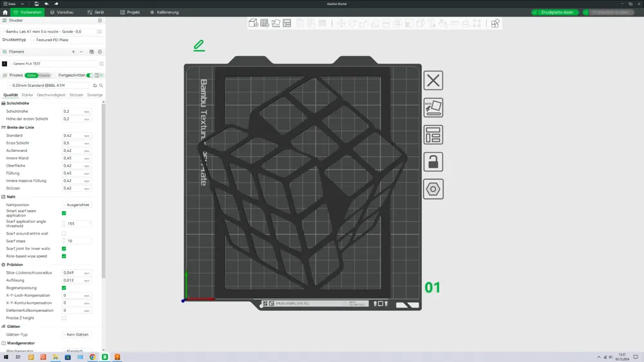Viewport: 644px width, 362px height.
Task: Click the Druckplatte drucken button
Action: point(611,12)
